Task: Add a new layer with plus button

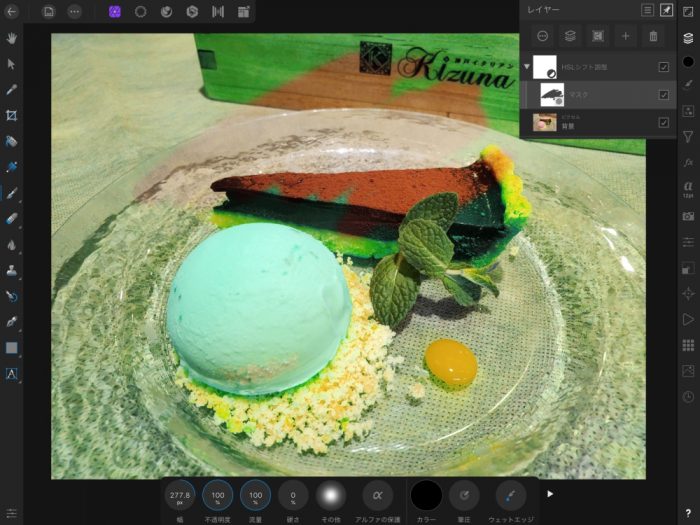Action: pyautogui.click(x=625, y=36)
